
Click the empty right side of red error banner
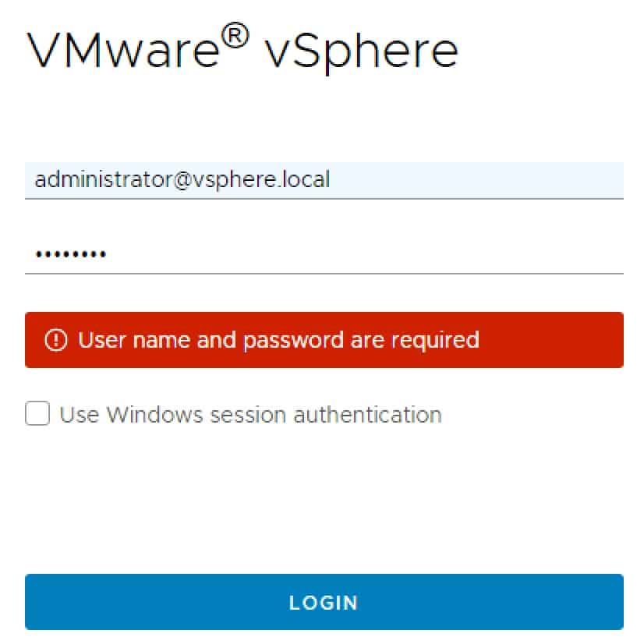click(x=550, y=340)
